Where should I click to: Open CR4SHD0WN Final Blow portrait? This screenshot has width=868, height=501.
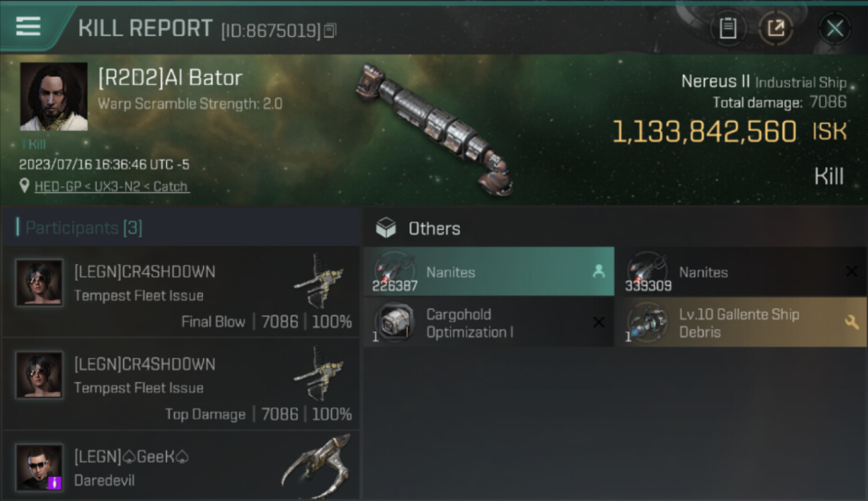click(x=39, y=283)
